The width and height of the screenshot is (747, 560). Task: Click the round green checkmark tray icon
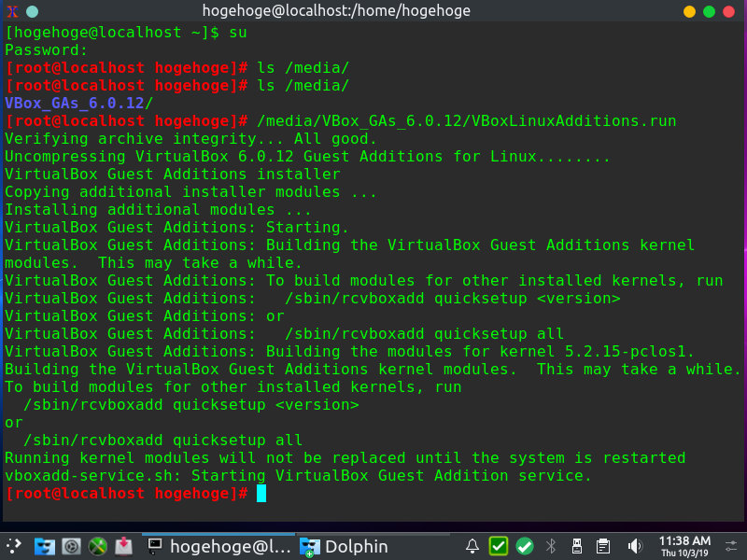coord(525,546)
